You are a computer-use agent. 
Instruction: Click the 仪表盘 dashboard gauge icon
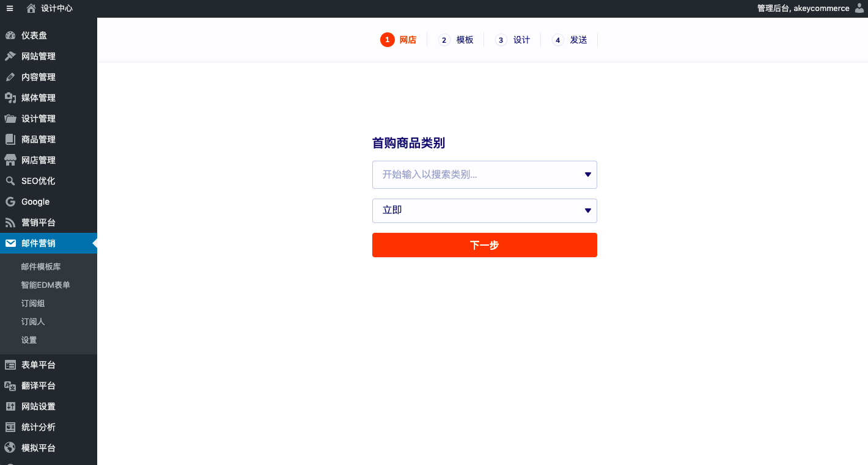tap(10, 35)
